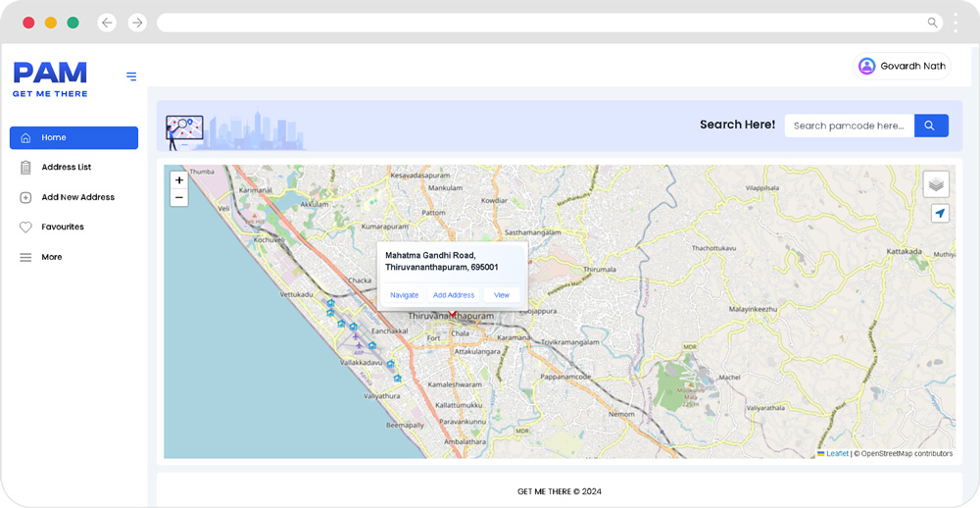
Task: Zoom out the map with minus button
Action: click(x=179, y=198)
